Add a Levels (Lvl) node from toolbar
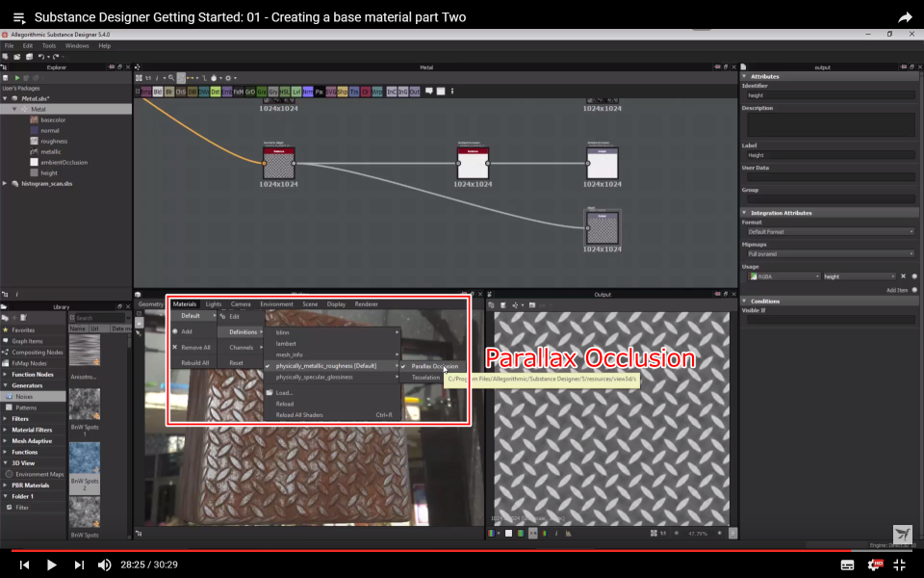Image resolution: width=924 pixels, height=578 pixels. 296,92
